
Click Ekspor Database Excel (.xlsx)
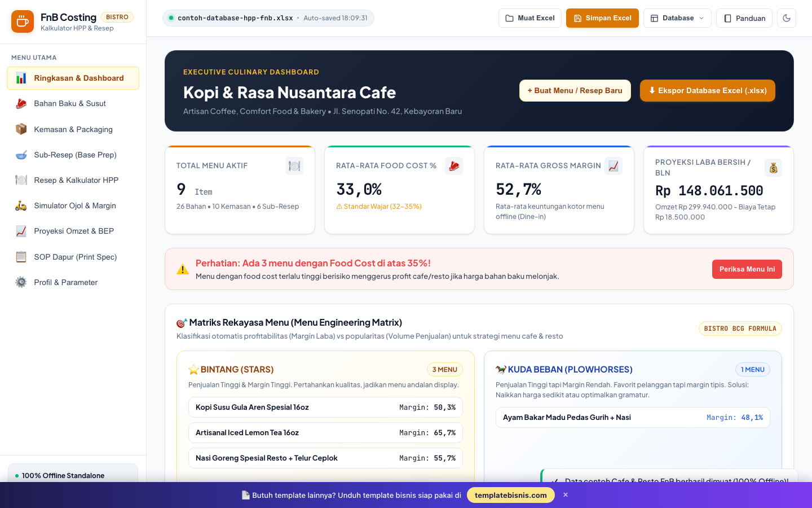point(708,91)
